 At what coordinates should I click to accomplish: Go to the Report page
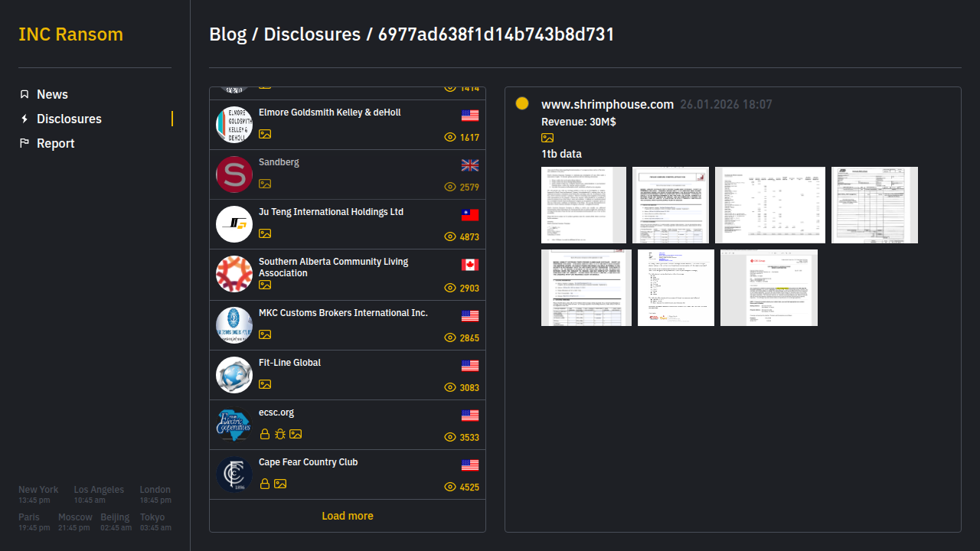pos(55,143)
